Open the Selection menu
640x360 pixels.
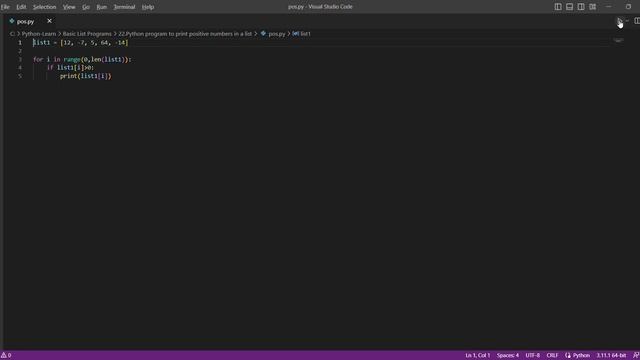point(44,7)
